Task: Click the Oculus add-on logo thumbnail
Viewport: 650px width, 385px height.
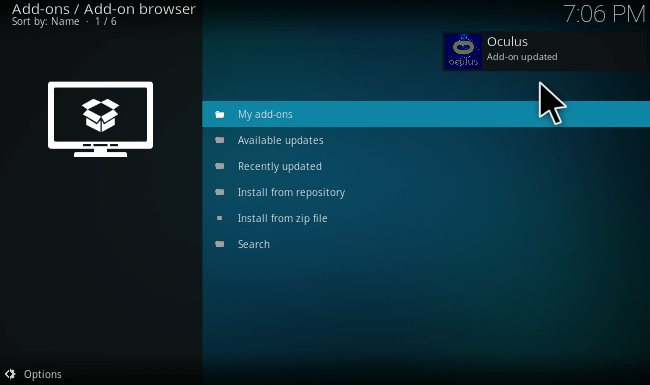Action: point(463,51)
